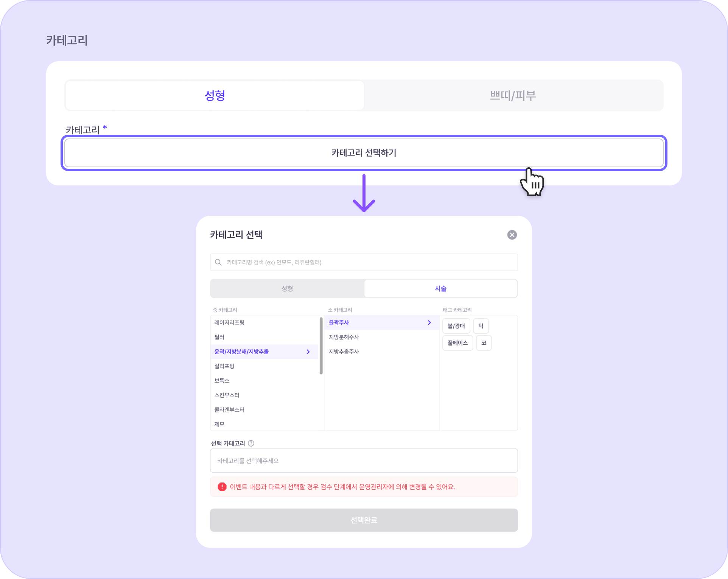Screen dimensions: 728x579
Task: Expand the 윤곽주사 chevron arrow
Action: [429, 322]
